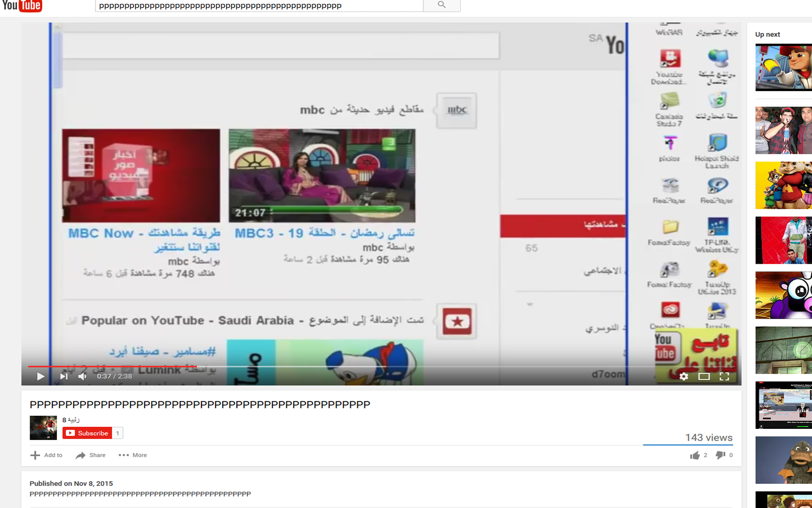Click the YouTube logo to go home
The width and height of the screenshot is (812, 508).
click(x=22, y=6)
